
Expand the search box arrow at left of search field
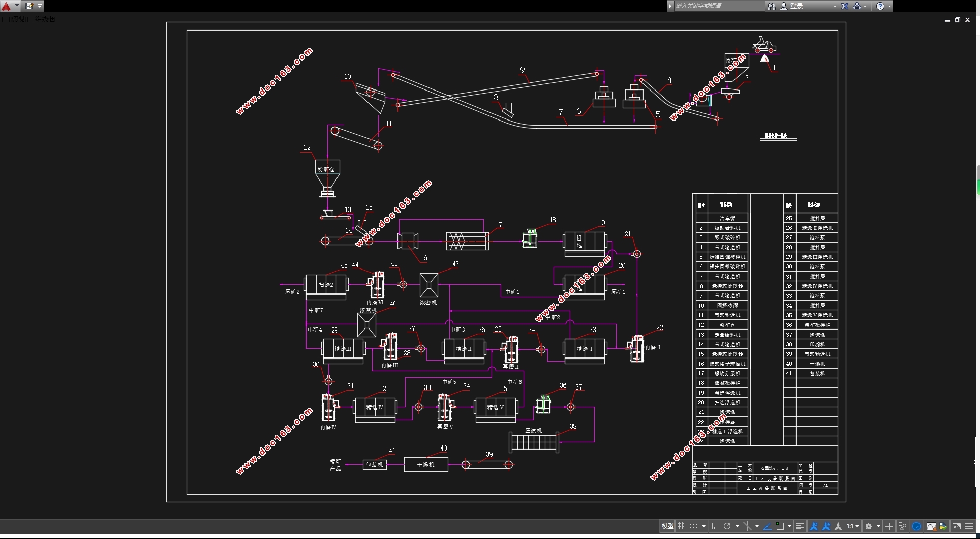click(670, 6)
